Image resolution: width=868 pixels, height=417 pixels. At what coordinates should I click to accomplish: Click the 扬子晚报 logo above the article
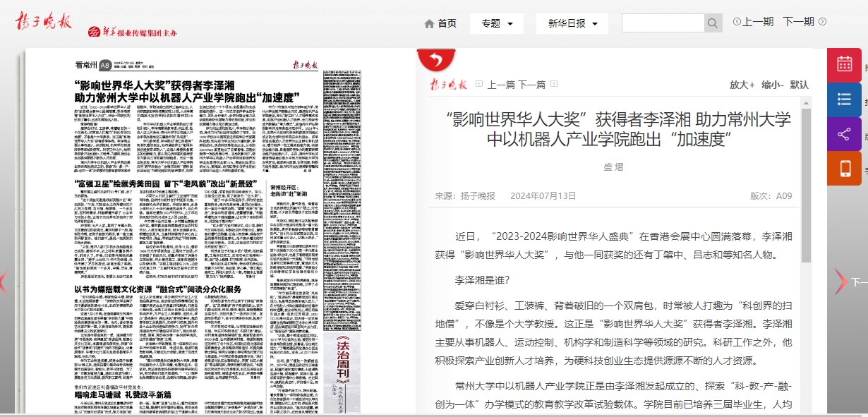click(x=449, y=84)
